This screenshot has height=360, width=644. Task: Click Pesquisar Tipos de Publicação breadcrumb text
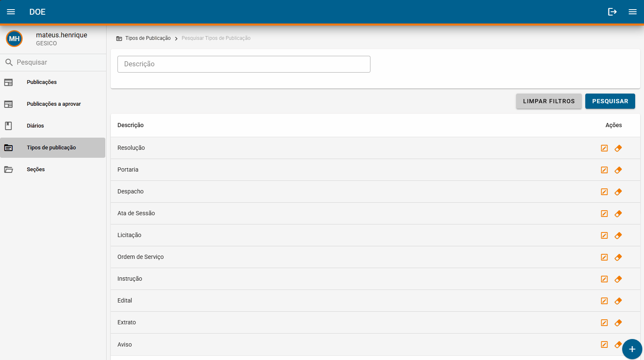216,38
